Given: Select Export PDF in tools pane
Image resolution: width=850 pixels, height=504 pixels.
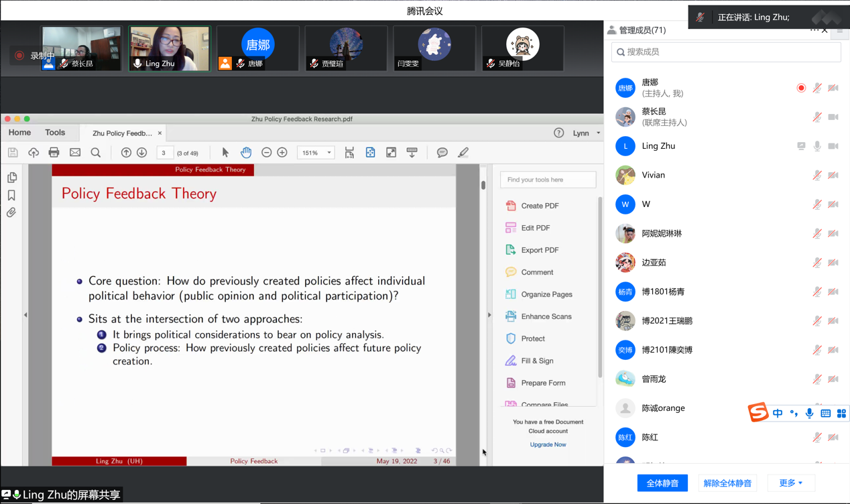Looking at the screenshot, I should pos(539,250).
